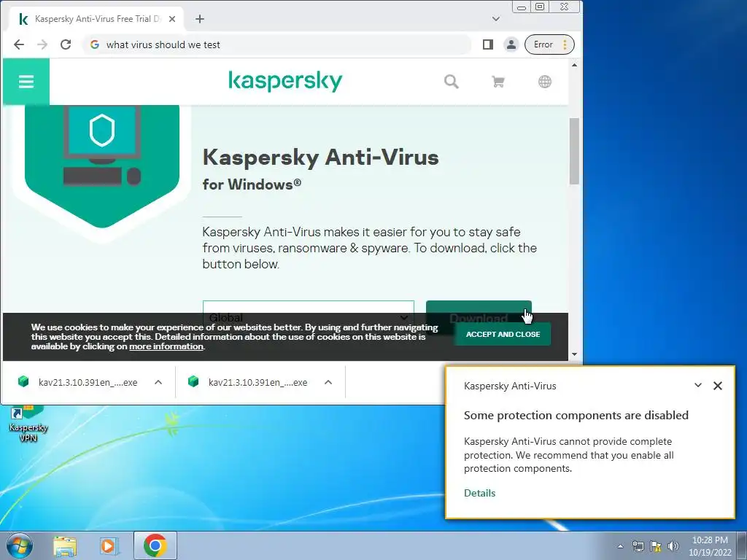Open the Windows Start menu orb
This screenshot has height=560, width=747.
click(x=20, y=545)
